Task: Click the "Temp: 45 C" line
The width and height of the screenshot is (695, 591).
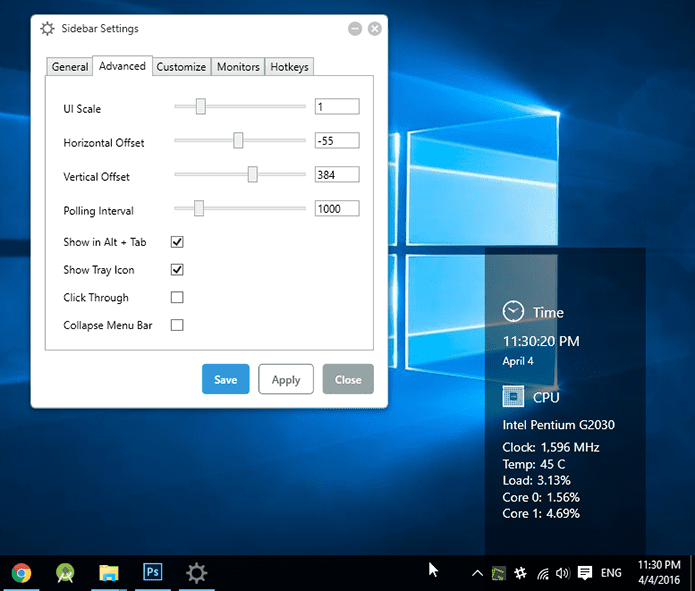Action: (534, 464)
